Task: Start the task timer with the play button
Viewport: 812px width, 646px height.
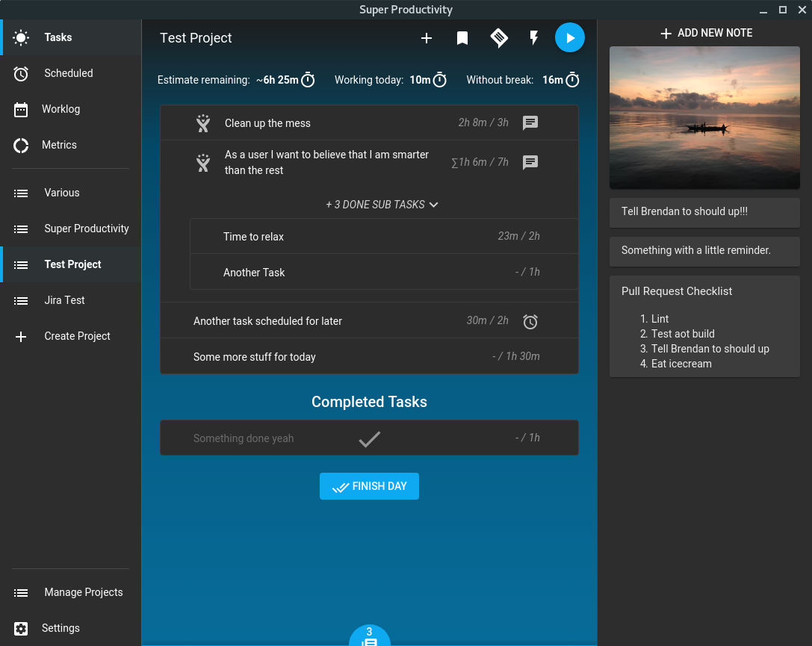Action: [570, 37]
